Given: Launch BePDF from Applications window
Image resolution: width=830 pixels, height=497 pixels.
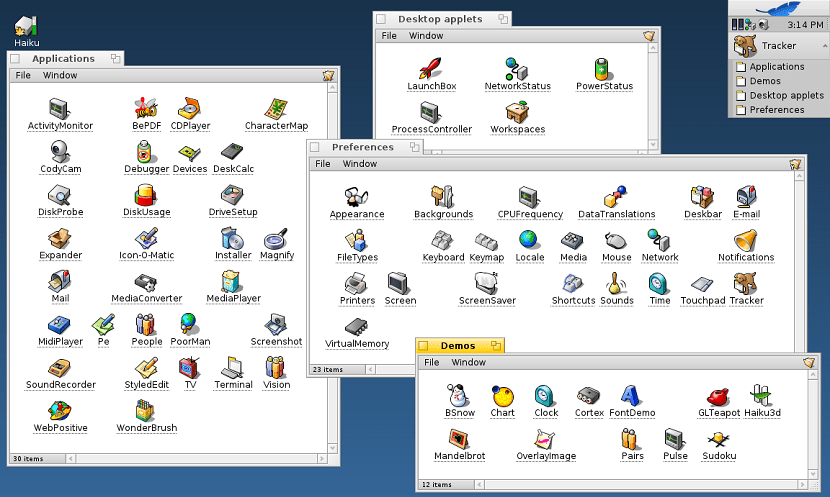Looking at the screenshot, I should pyautogui.click(x=146, y=109).
